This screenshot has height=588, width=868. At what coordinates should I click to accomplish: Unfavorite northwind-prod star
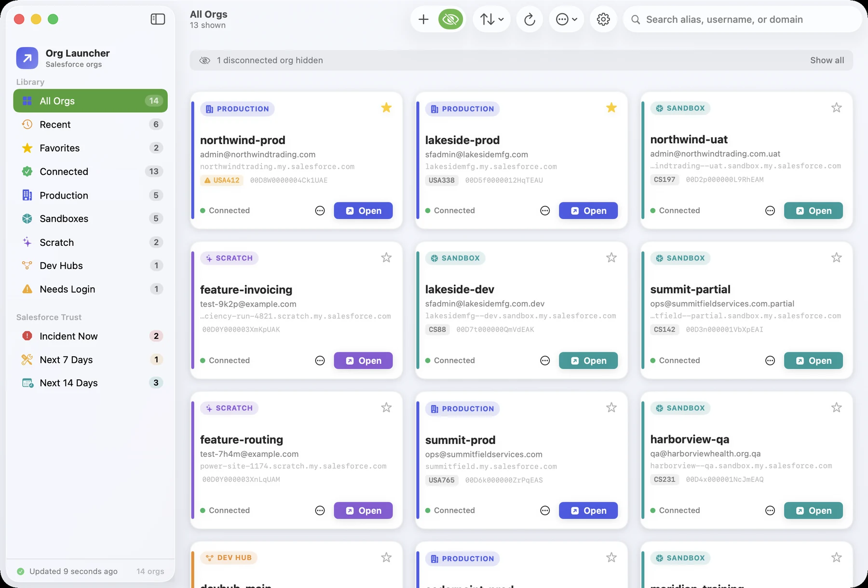[386, 107]
